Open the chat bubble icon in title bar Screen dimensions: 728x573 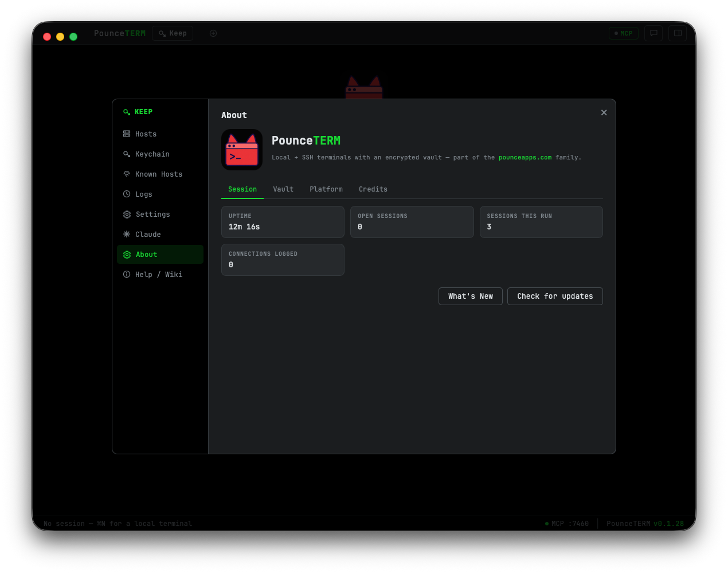pos(653,33)
